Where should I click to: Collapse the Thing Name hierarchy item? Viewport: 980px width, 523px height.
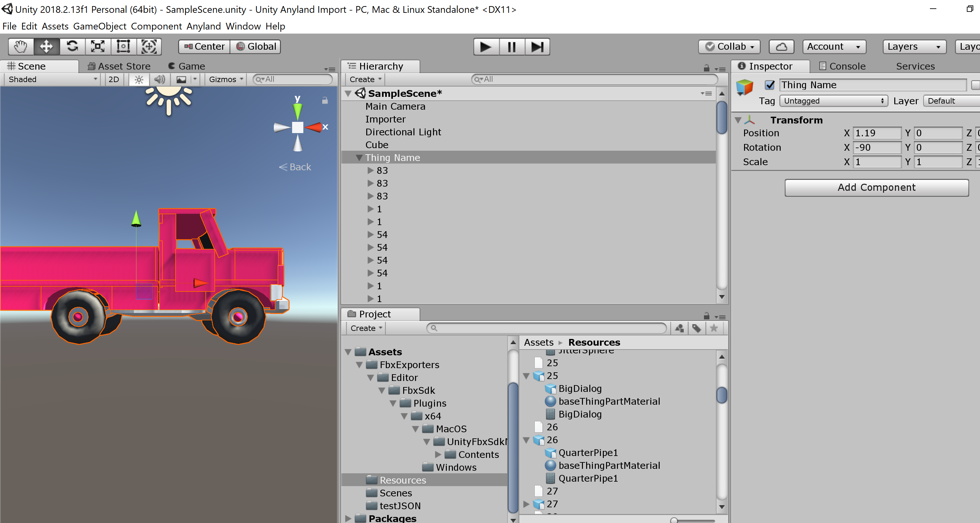359,158
